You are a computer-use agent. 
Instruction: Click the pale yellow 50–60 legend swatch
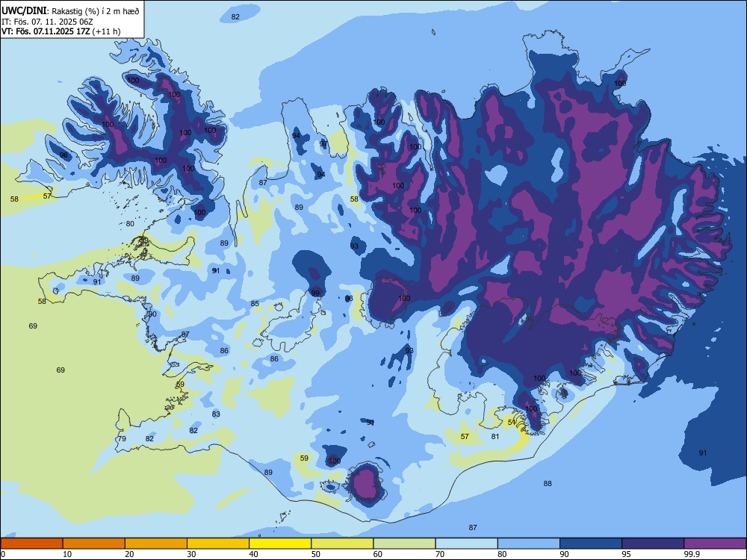point(342,544)
